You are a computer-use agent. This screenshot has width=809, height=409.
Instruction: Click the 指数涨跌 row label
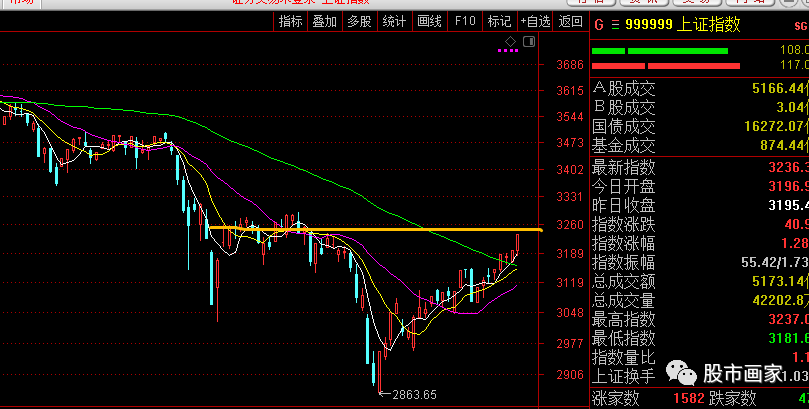623,224
